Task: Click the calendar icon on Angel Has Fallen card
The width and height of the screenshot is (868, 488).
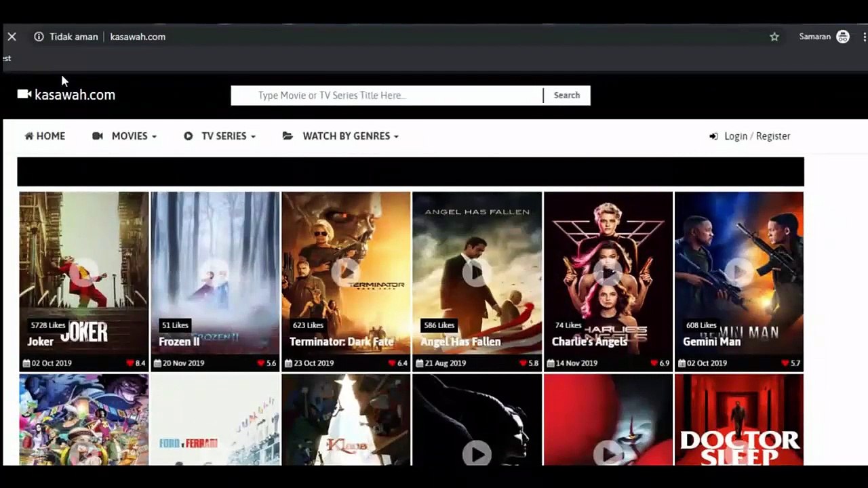Action: click(x=419, y=363)
